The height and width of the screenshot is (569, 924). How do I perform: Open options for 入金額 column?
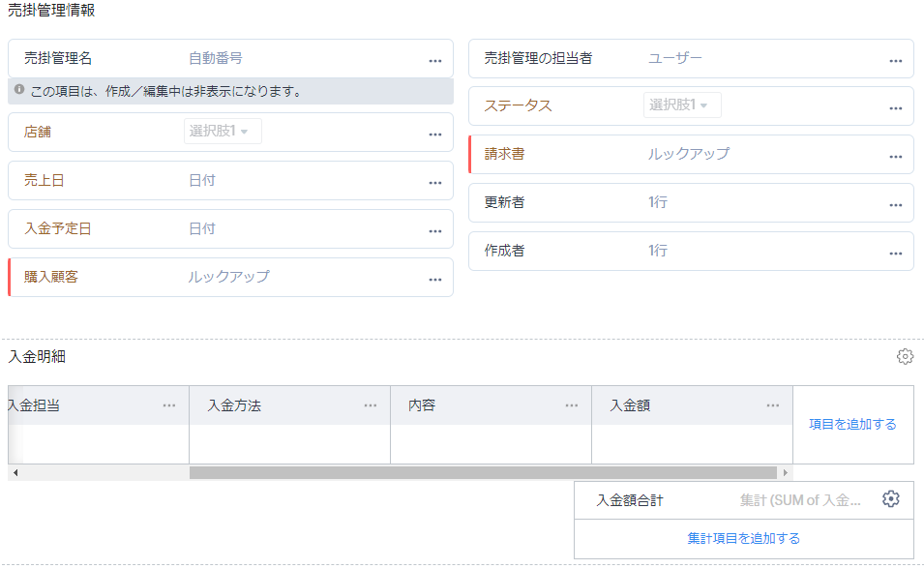click(x=772, y=405)
